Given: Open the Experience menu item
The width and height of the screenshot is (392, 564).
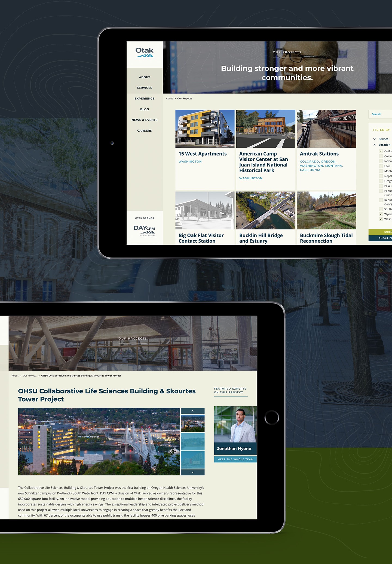Looking at the screenshot, I should (145, 99).
